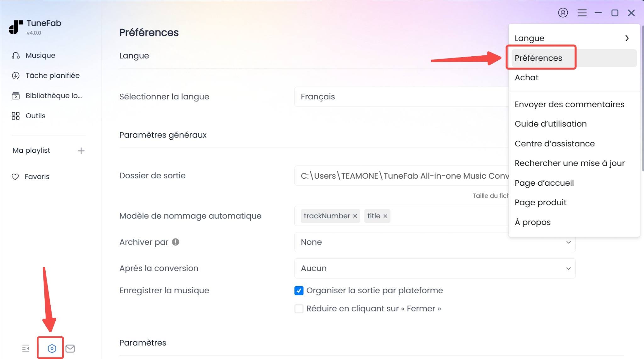This screenshot has height=359, width=644.
Task: Open the feedback envelope icon
Action: click(70, 348)
